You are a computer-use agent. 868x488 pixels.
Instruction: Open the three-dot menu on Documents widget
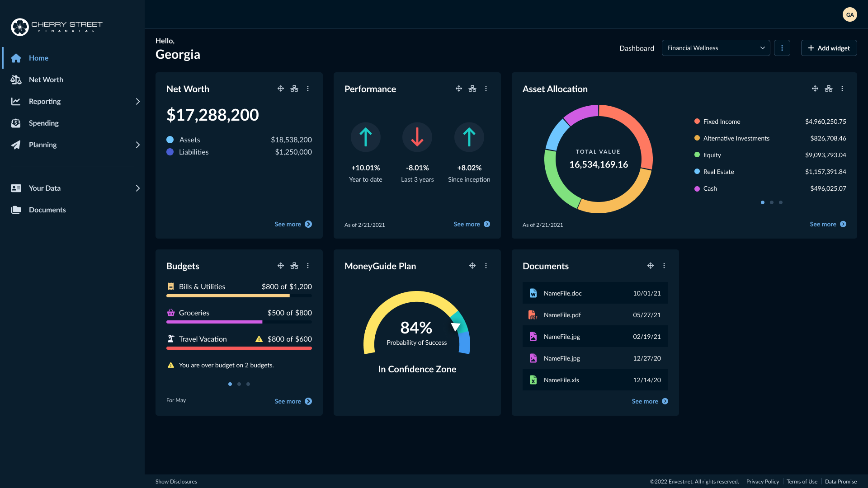point(664,266)
